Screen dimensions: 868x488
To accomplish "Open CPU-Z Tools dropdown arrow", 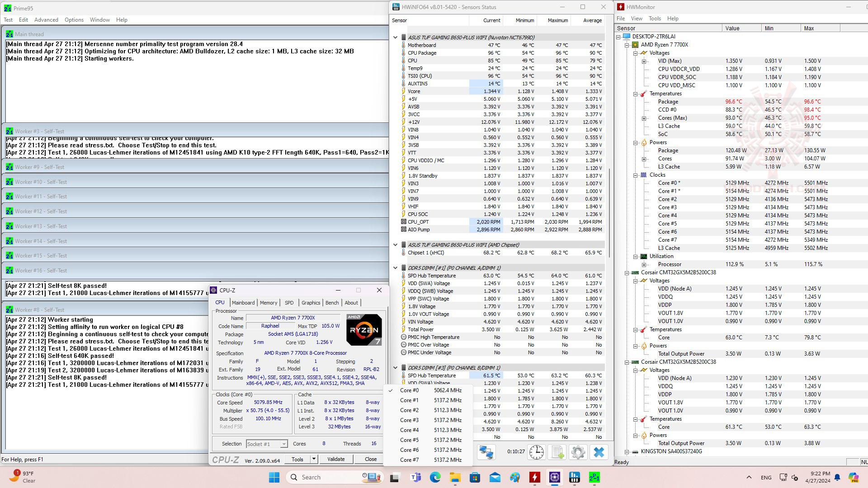I will 314,459.
